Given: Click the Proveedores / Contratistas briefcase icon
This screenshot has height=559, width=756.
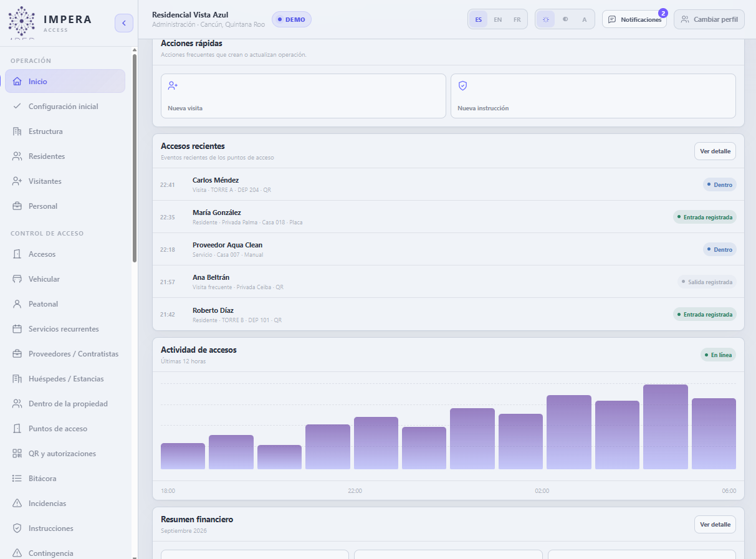Looking at the screenshot, I should coord(17,354).
